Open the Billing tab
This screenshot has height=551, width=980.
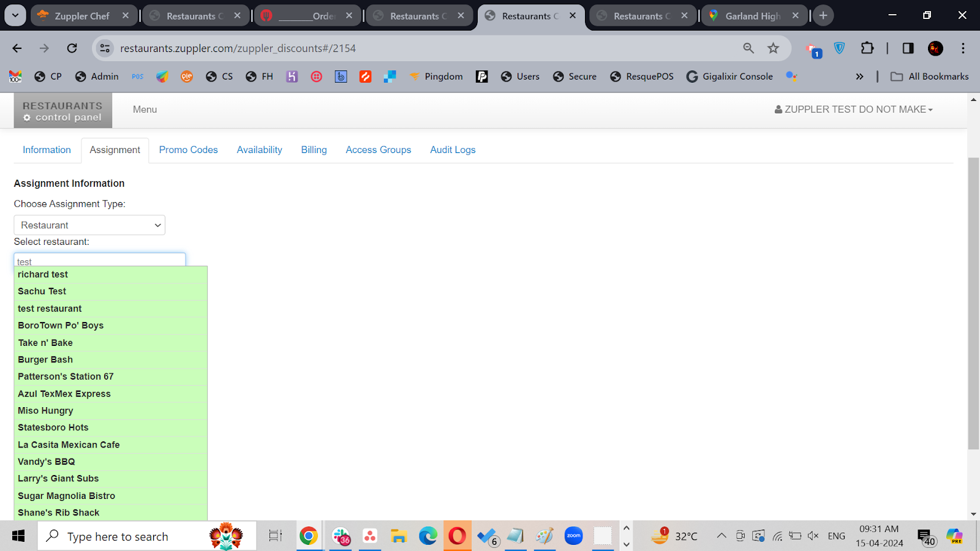314,150
